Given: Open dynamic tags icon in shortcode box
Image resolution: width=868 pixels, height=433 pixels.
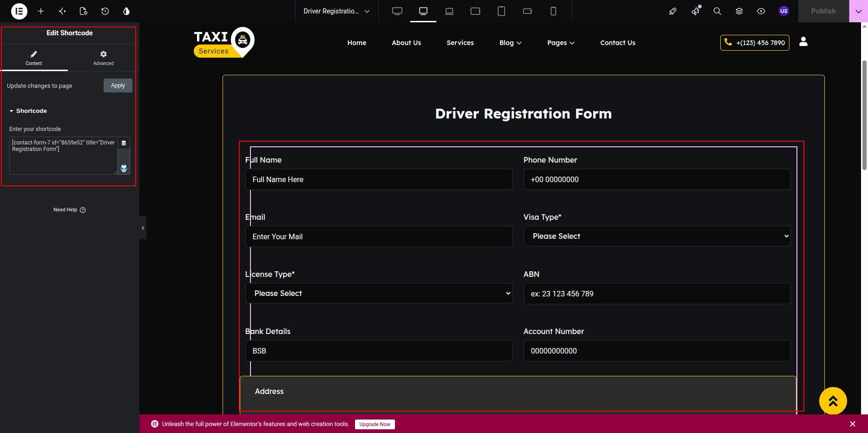Looking at the screenshot, I should (x=124, y=143).
